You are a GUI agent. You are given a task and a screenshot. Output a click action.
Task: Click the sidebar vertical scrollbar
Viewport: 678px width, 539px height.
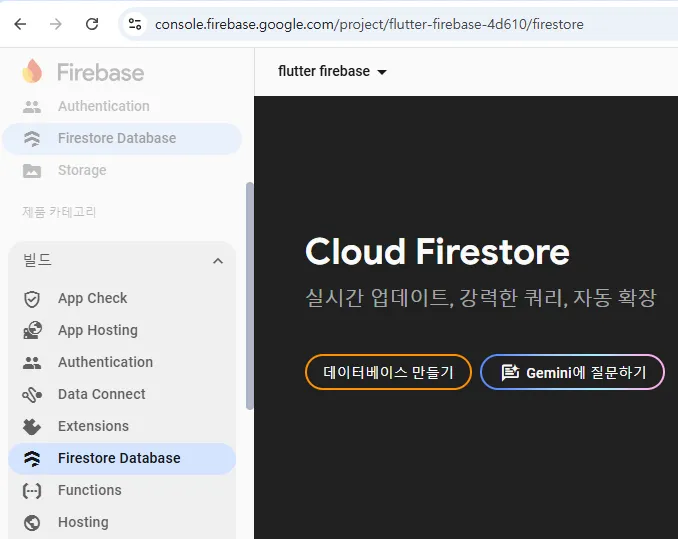249,296
